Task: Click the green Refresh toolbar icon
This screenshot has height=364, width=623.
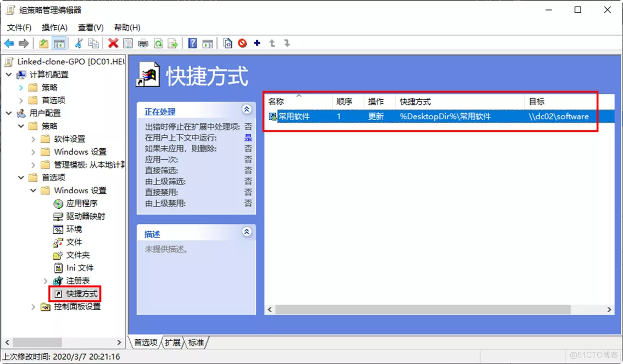Action: click(x=158, y=43)
